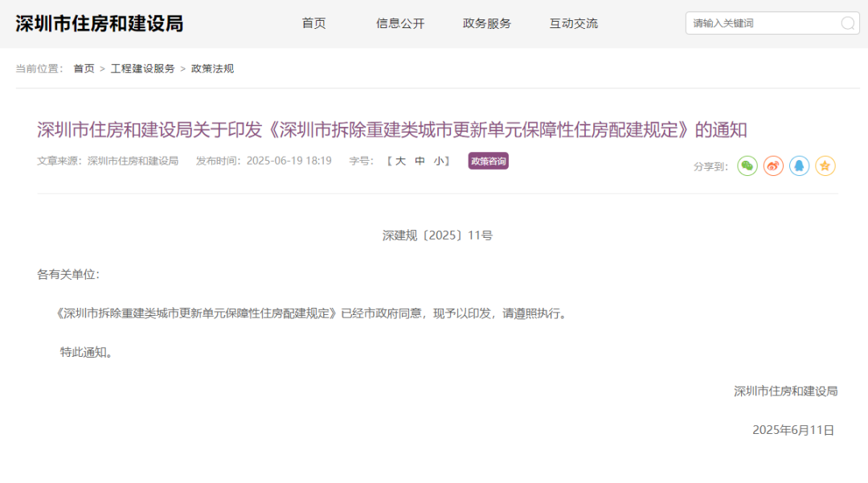868x483 pixels.
Task: Set font size to 小
Action: click(439, 161)
